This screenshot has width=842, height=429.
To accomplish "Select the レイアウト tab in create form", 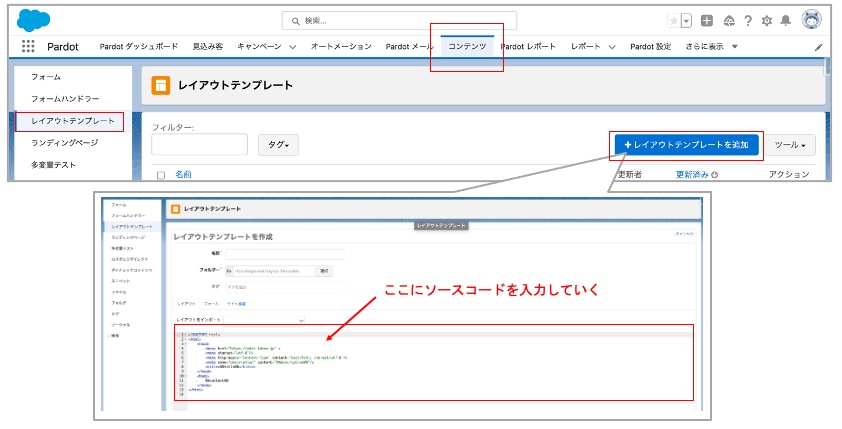I will [186, 304].
